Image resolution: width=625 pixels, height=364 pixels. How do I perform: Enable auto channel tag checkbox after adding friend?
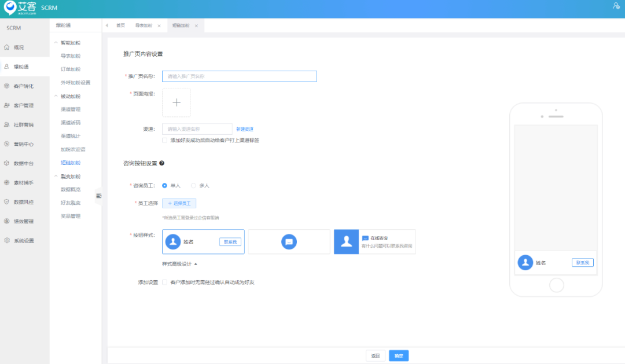click(165, 140)
